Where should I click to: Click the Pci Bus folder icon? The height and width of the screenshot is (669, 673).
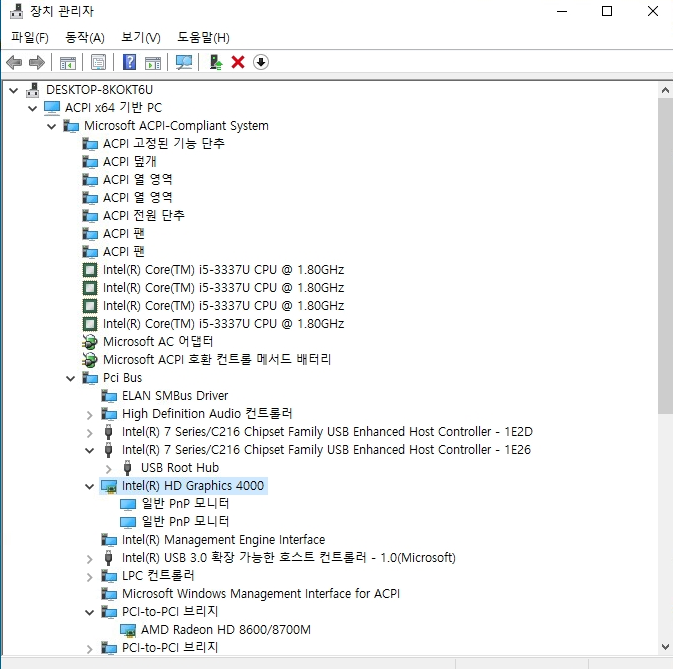[x=90, y=378]
